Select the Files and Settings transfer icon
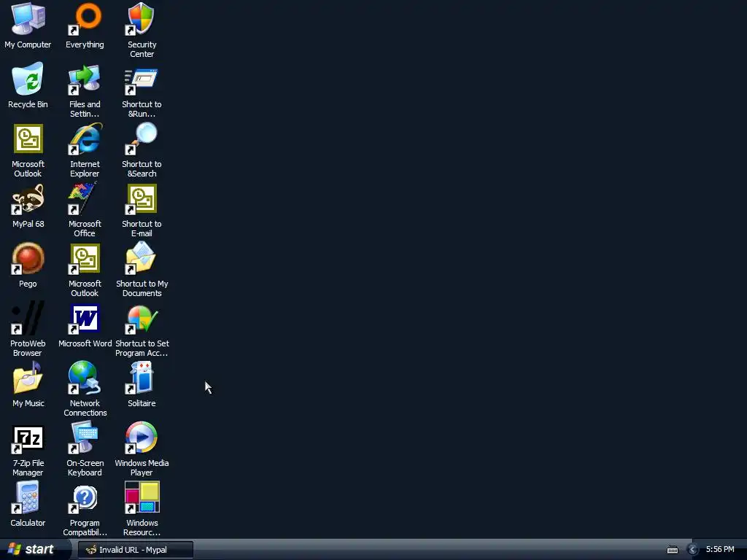 click(85, 79)
